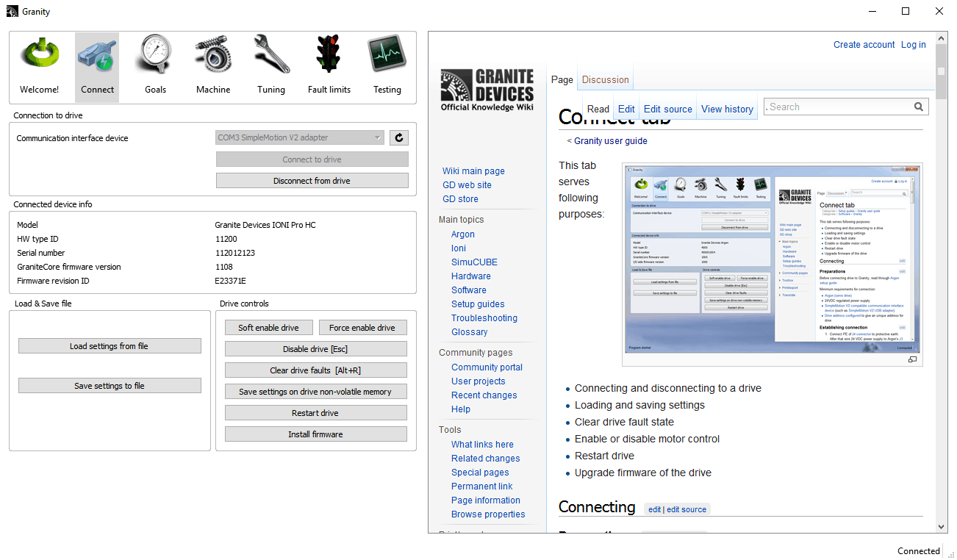The height and width of the screenshot is (560, 957).
Task: Follow the Log in link
Action: 914,45
